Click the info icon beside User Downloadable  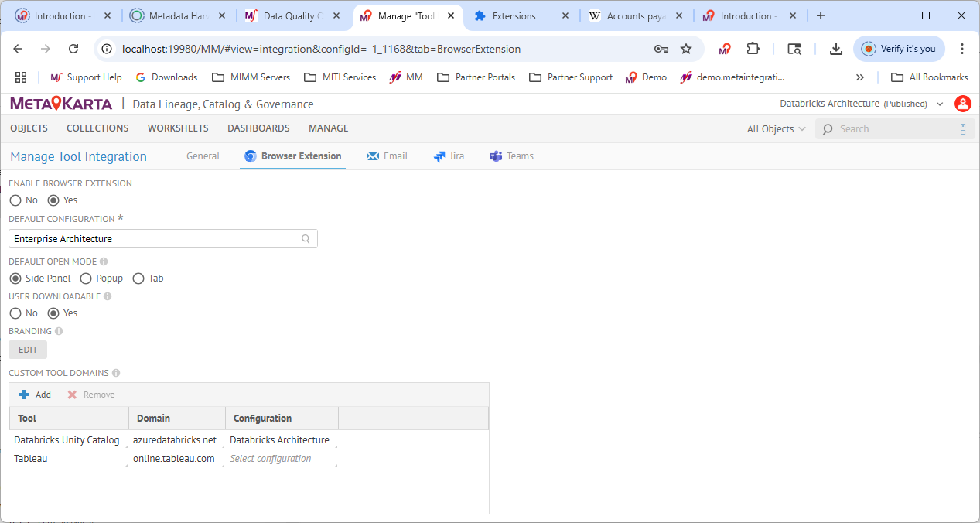click(x=108, y=296)
